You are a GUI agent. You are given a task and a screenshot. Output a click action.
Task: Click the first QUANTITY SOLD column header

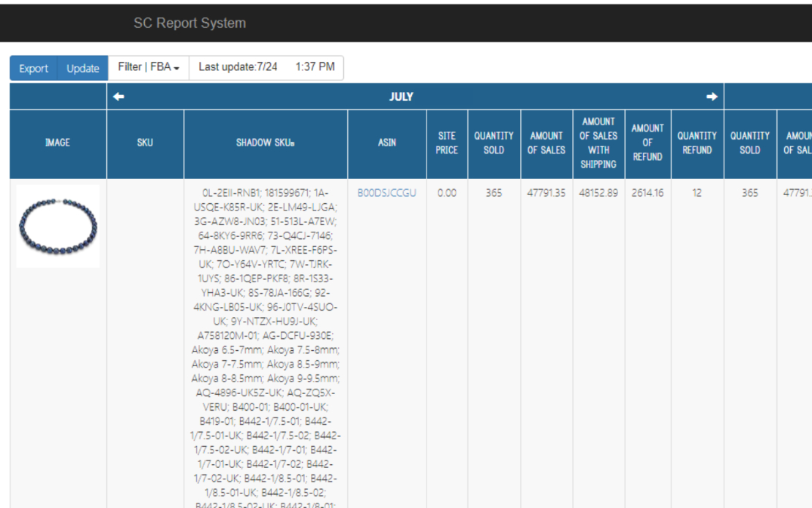tap(494, 143)
